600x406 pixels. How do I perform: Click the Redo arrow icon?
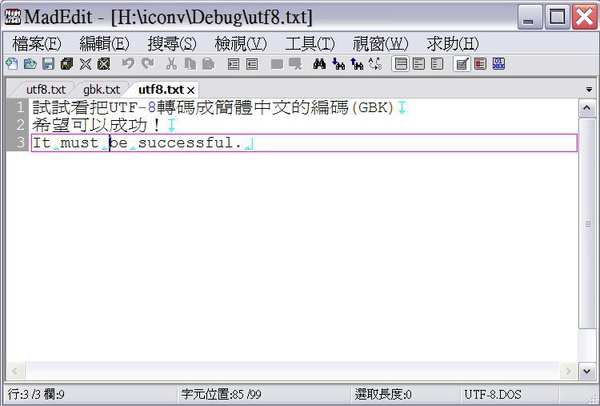pyautogui.click(x=147, y=64)
